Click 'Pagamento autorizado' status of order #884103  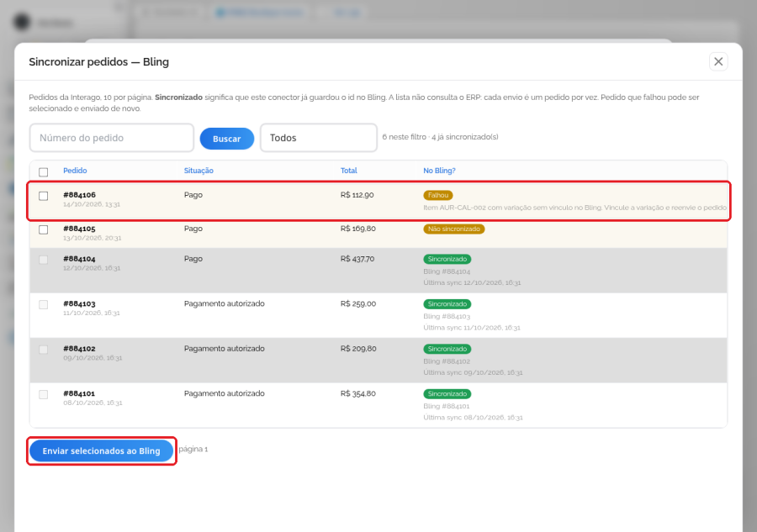point(224,304)
